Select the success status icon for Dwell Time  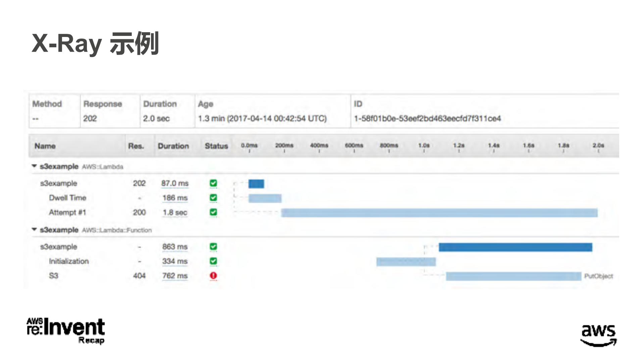click(x=214, y=198)
